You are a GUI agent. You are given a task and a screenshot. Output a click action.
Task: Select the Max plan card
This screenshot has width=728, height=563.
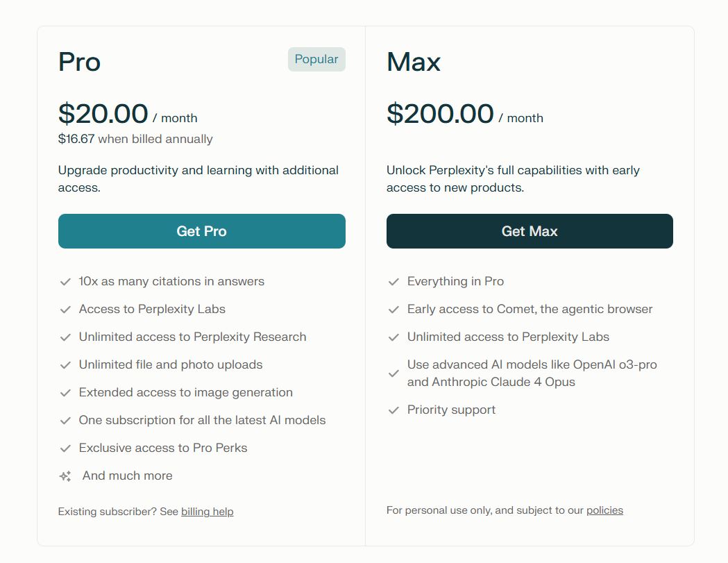click(530, 278)
